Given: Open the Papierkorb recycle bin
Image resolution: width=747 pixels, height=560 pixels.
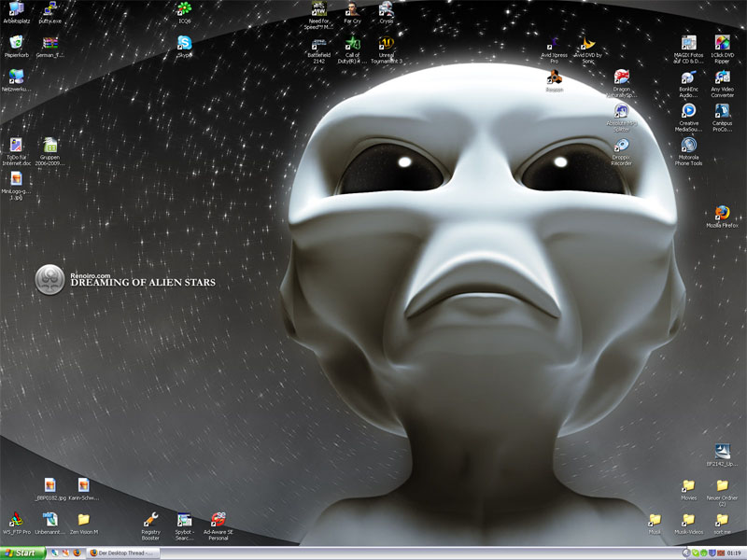Looking at the screenshot, I should (16, 43).
